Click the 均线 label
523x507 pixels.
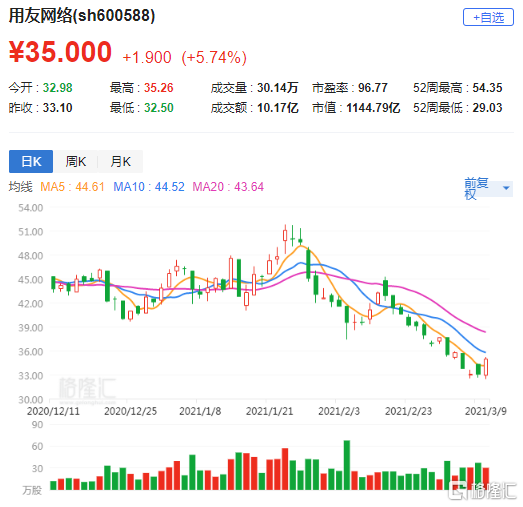[20, 186]
